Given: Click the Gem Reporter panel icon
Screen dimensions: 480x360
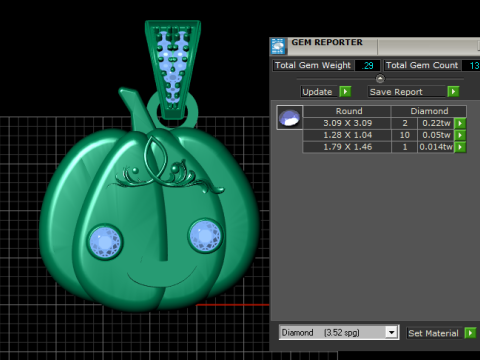Looking at the screenshot, I should pyautogui.click(x=278, y=46).
